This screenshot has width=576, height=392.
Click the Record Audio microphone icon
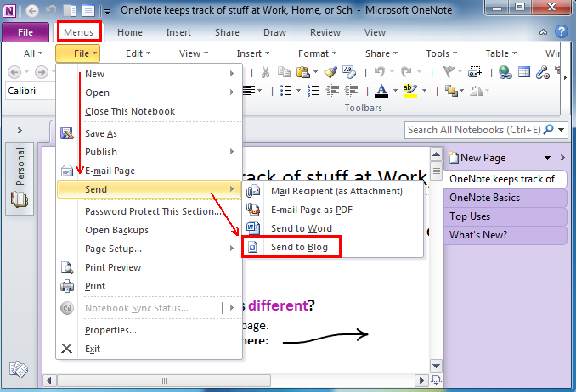[542, 72]
